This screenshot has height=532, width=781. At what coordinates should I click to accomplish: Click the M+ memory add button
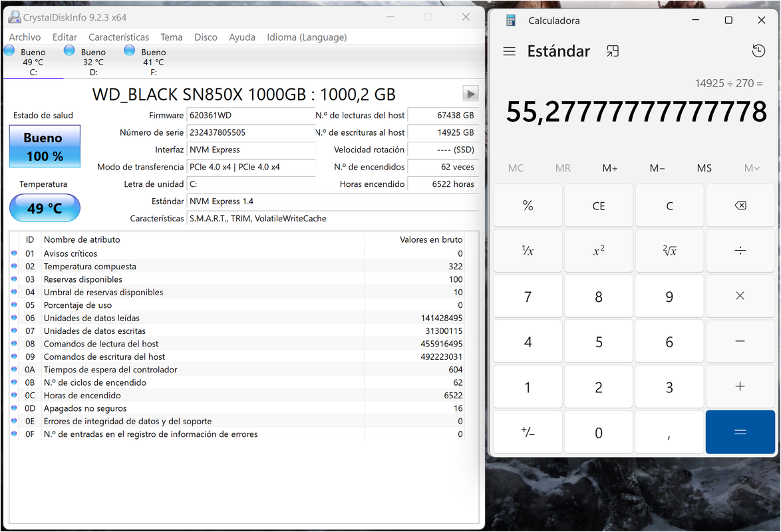pyautogui.click(x=609, y=168)
